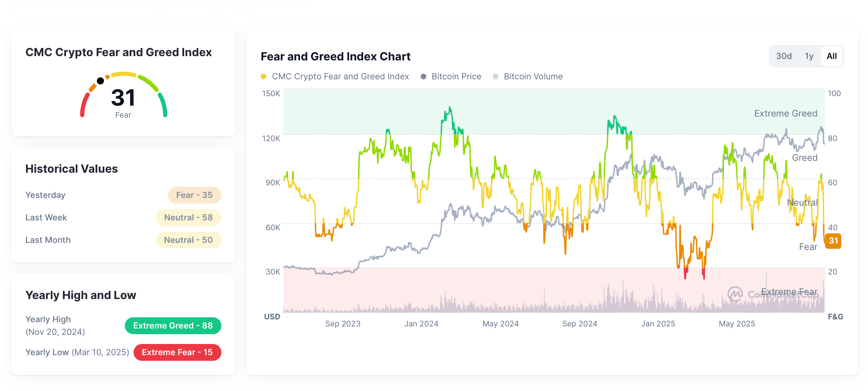The width and height of the screenshot is (868, 391).
Task: Click the number 31 inside the gauge
Action: point(123,98)
